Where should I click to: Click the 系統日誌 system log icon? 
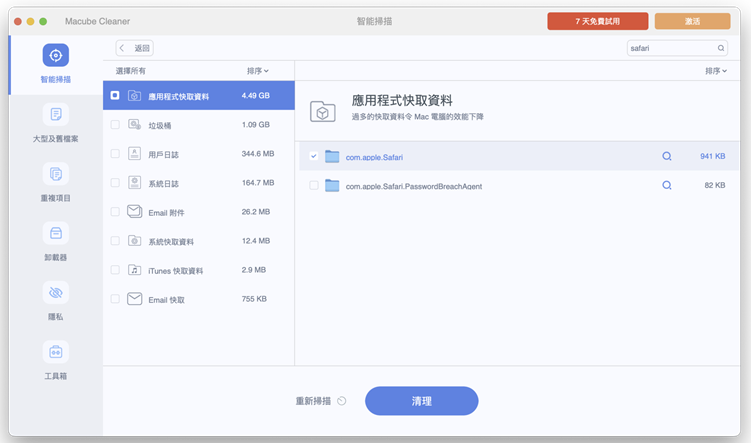tap(134, 183)
